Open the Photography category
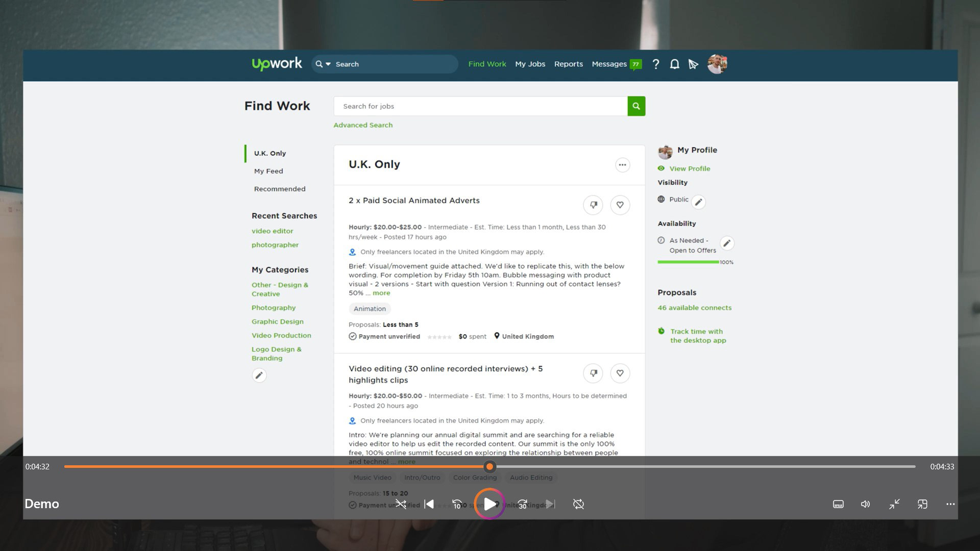The width and height of the screenshot is (980, 551). click(x=273, y=308)
